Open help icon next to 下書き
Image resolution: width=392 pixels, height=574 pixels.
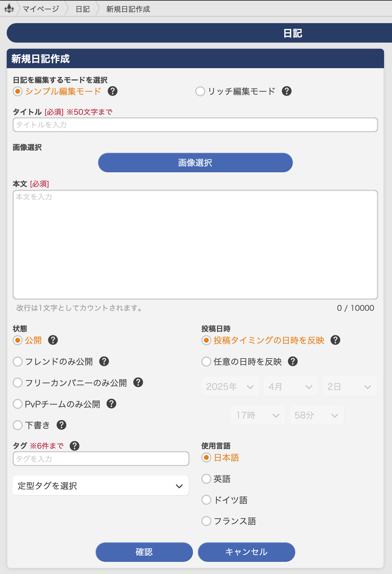pyautogui.click(x=61, y=425)
